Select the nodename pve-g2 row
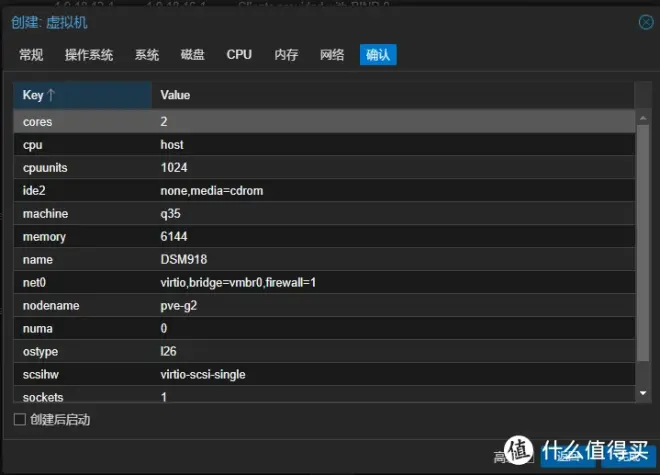 point(324,306)
